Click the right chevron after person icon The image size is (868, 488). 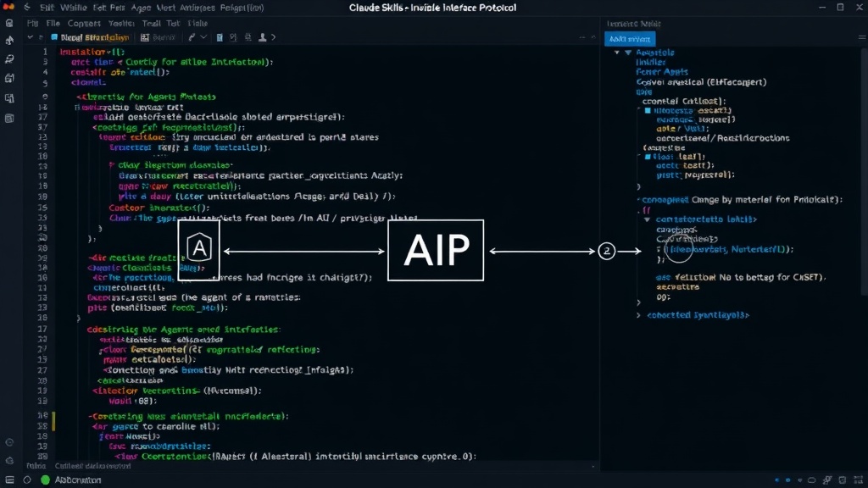274,37
